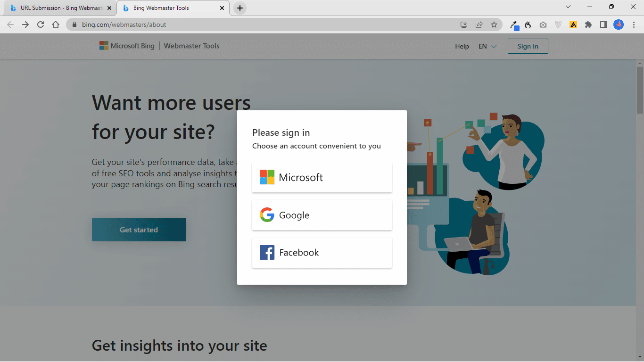
Task: Click the Microsoft Bing logo
Action: pyautogui.click(x=127, y=46)
